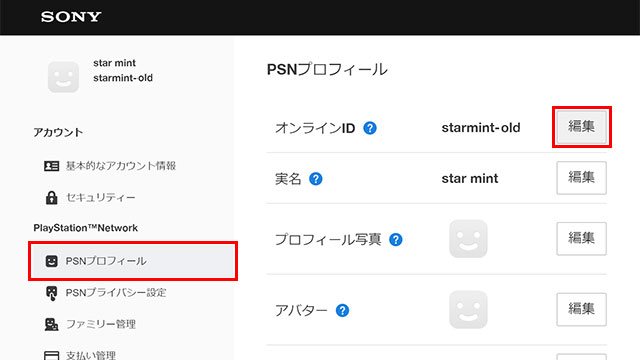Click the help icon beside 実名

316,179
